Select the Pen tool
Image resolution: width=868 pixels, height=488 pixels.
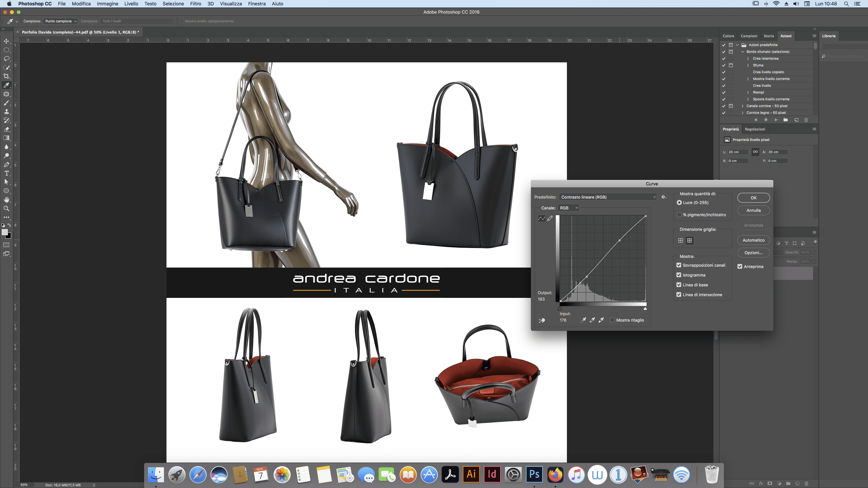pyautogui.click(x=6, y=164)
